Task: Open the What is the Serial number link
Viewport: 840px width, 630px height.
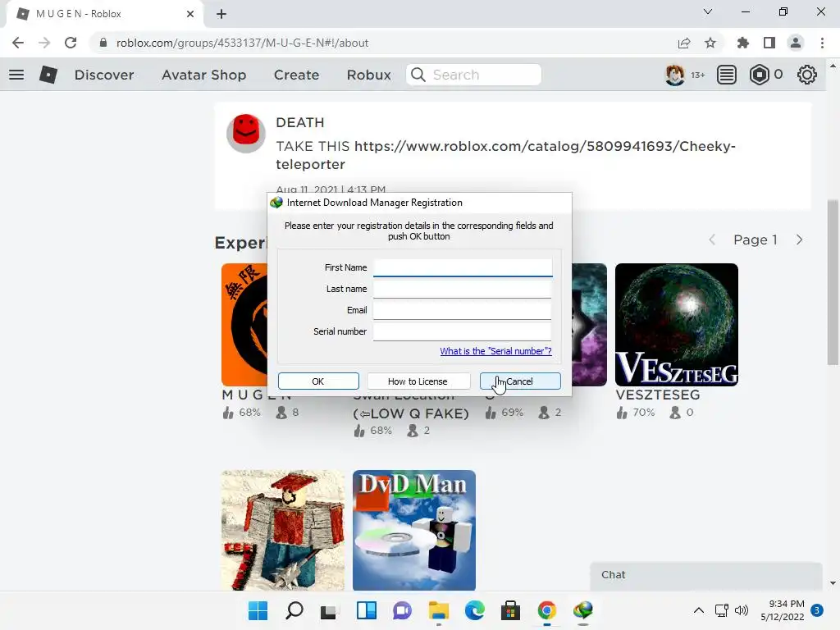Action: click(495, 351)
